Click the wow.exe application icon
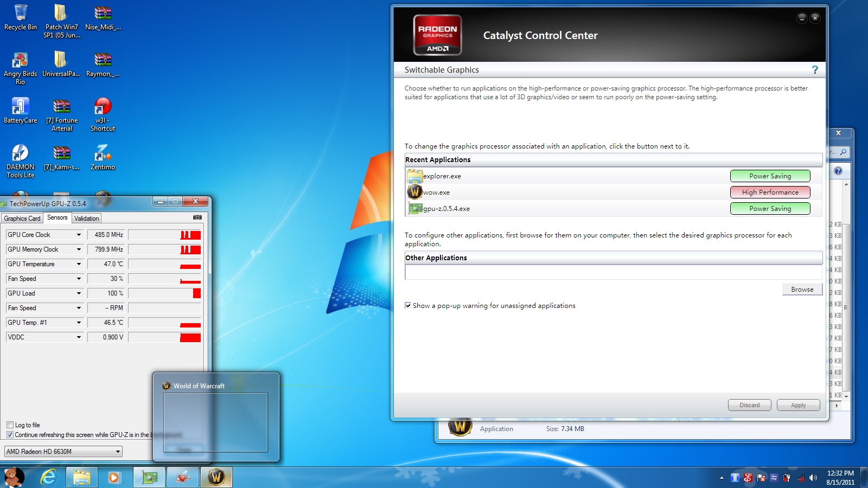 click(415, 192)
